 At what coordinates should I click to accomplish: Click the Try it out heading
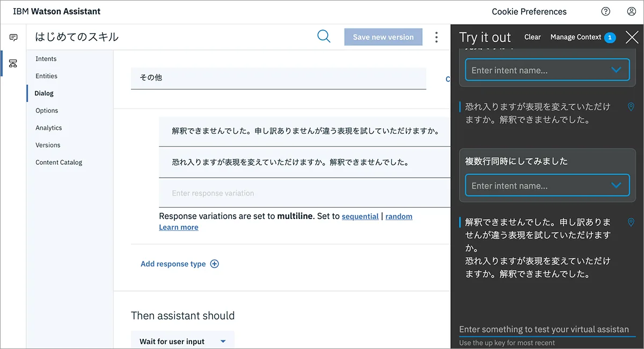(x=485, y=37)
